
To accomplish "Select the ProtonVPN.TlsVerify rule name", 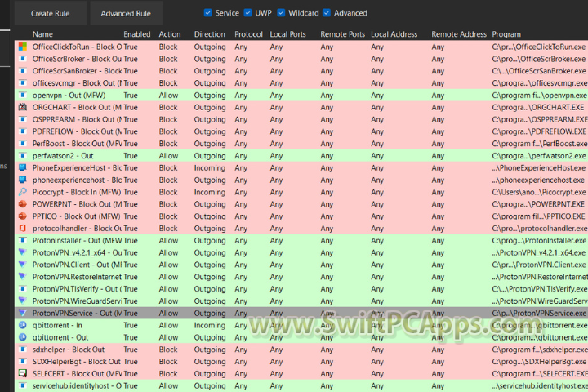I will point(77,289).
